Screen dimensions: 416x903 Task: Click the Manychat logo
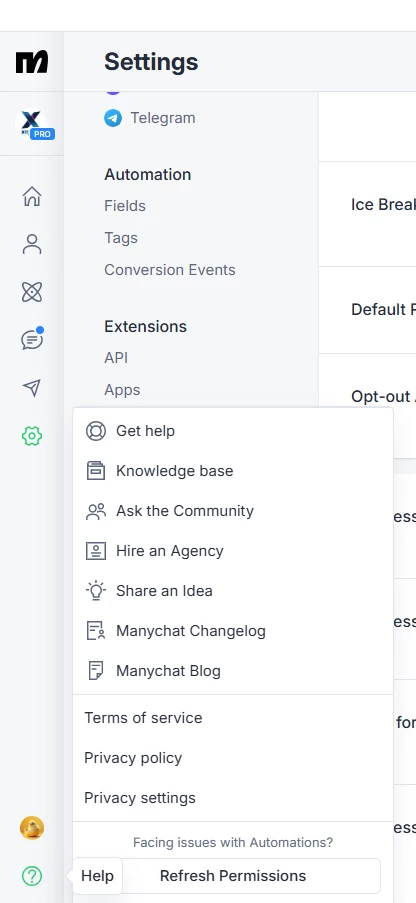(32, 62)
